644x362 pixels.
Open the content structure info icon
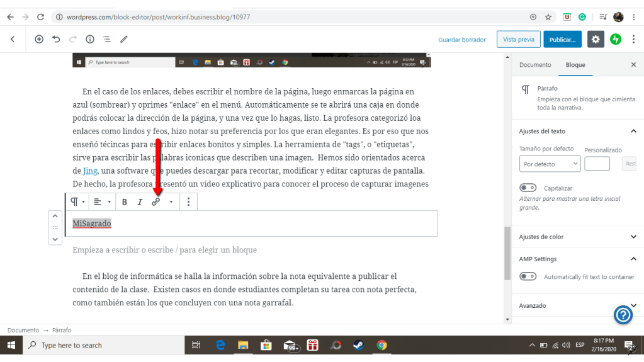[x=90, y=39]
